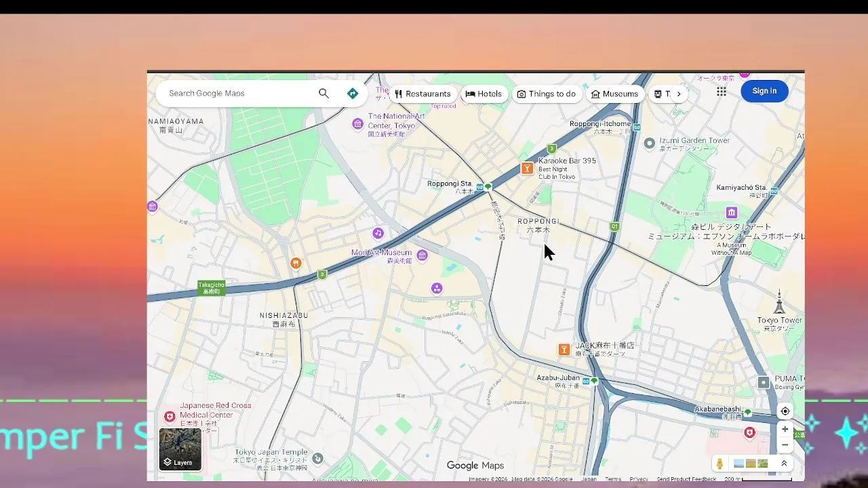This screenshot has height=488, width=868.
Task: Focus the Search Google Maps field
Action: 239,94
